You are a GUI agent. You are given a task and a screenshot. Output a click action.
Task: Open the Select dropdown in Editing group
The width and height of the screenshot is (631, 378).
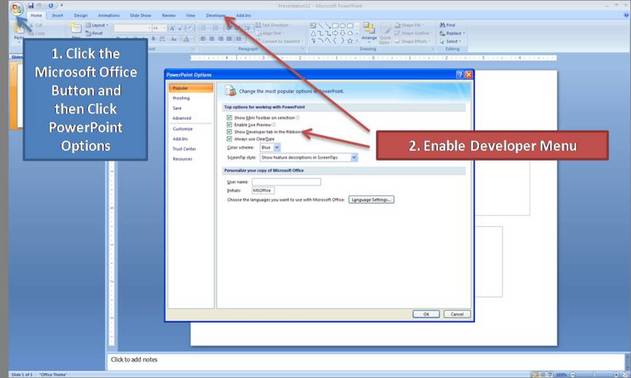[x=450, y=41]
